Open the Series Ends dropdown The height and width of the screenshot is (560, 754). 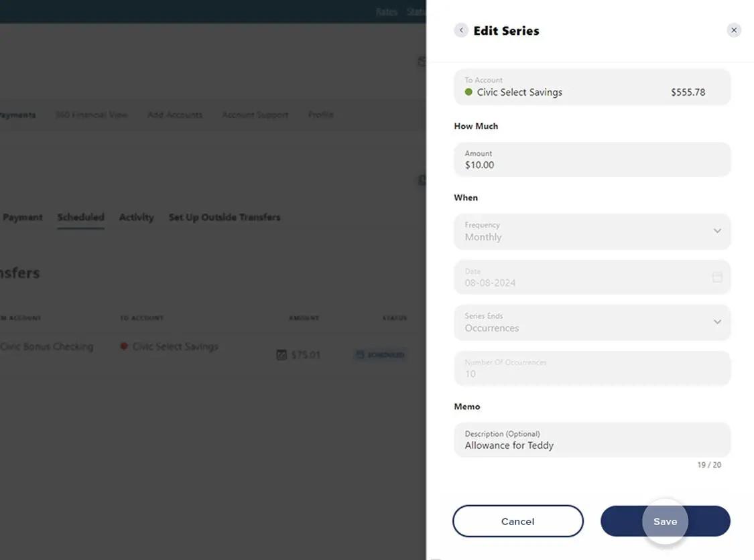pyautogui.click(x=592, y=322)
